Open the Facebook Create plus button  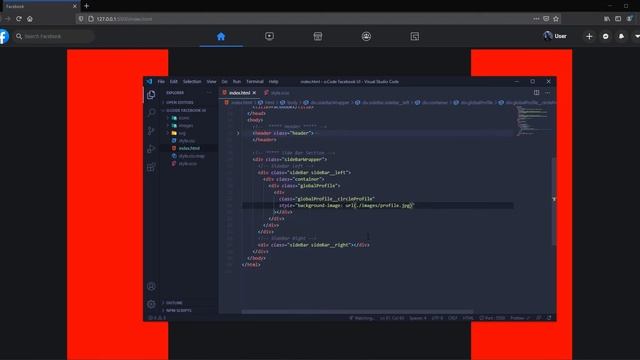tap(589, 36)
